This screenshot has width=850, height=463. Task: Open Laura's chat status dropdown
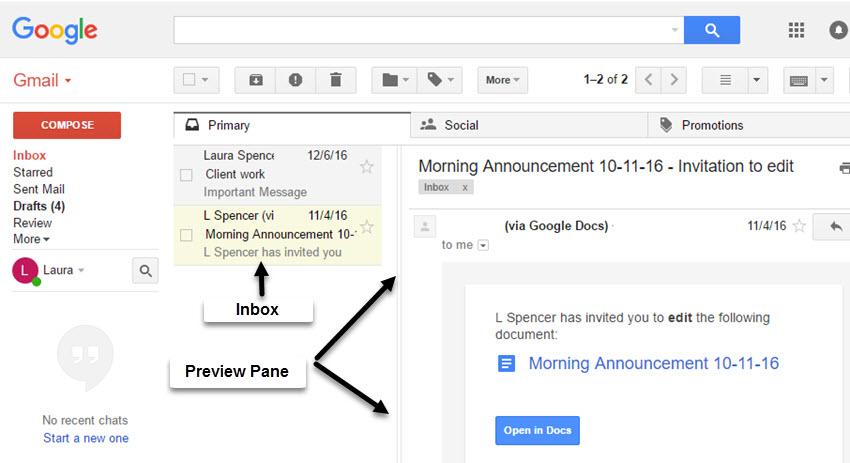point(81,270)
